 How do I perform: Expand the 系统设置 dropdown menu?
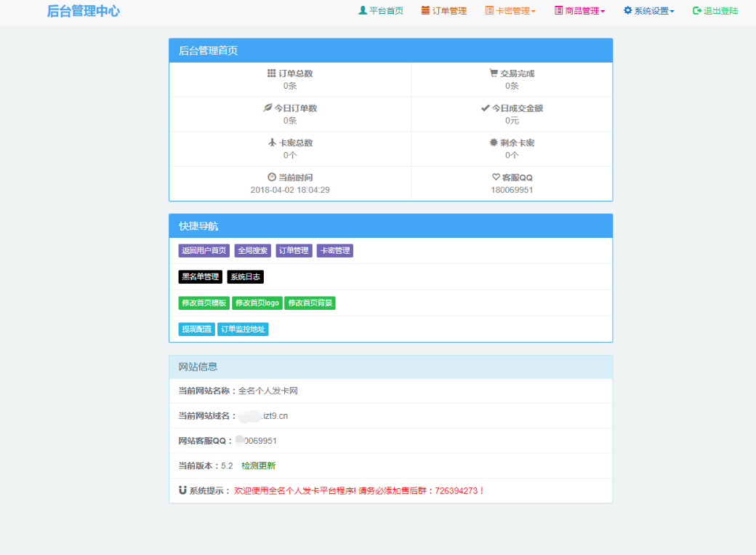click(649, 11)
